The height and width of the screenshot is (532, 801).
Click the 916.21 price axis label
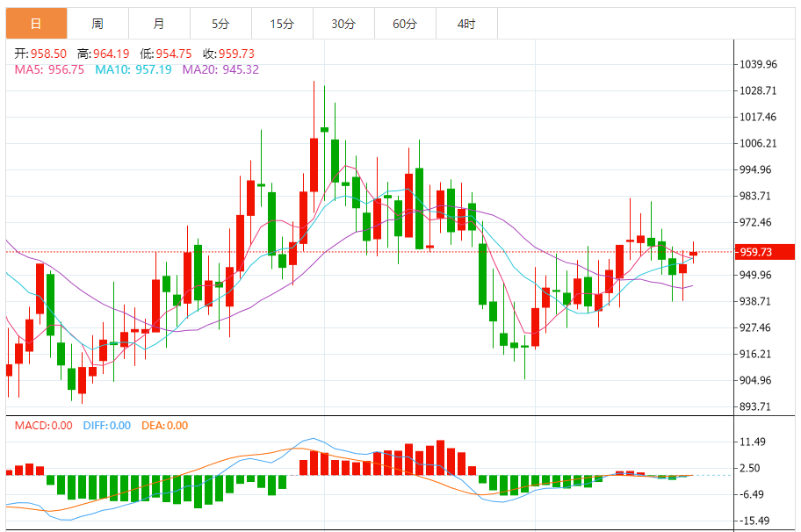pos(755,354)
